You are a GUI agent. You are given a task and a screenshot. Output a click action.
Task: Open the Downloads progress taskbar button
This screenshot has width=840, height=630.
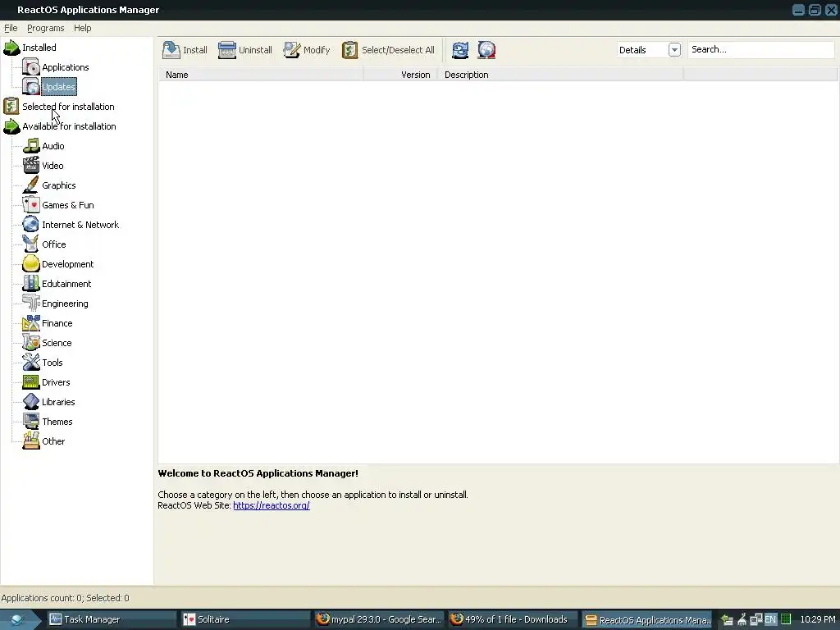(513, 620)
